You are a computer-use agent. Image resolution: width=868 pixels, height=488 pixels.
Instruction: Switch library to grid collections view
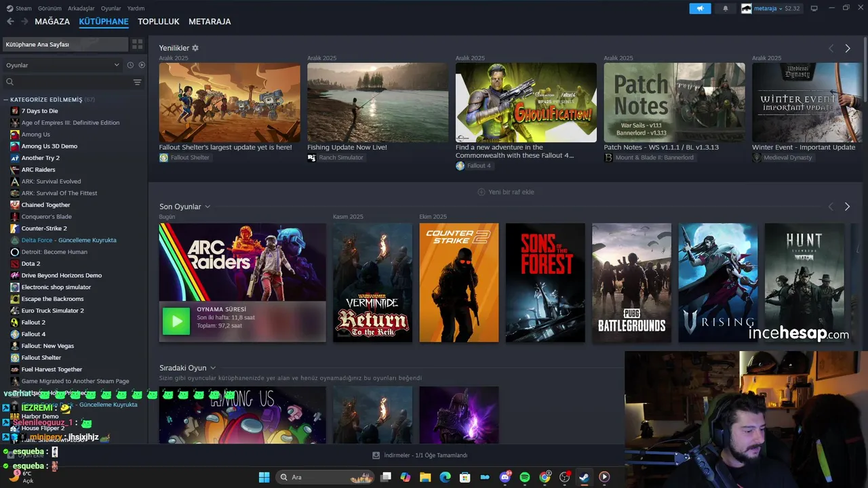point(137,44)
